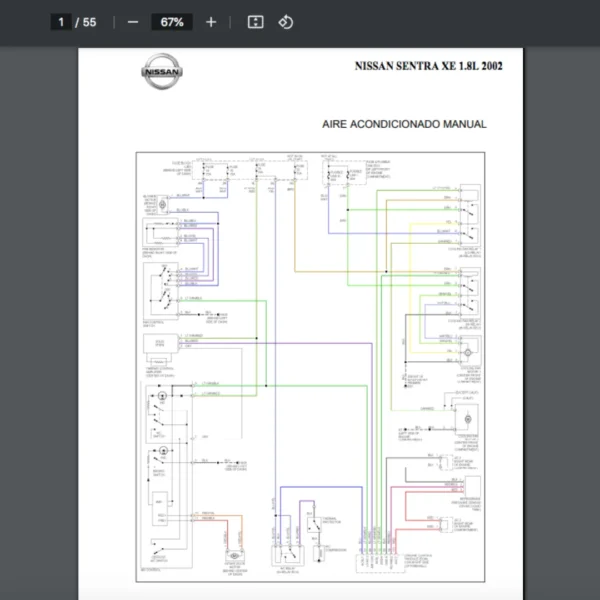Click the Nissan logo on the page

162,74
